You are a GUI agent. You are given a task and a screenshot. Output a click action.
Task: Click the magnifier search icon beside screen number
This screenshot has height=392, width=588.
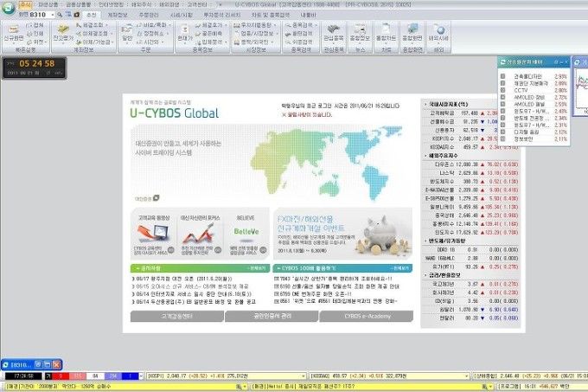coord(60,15)
